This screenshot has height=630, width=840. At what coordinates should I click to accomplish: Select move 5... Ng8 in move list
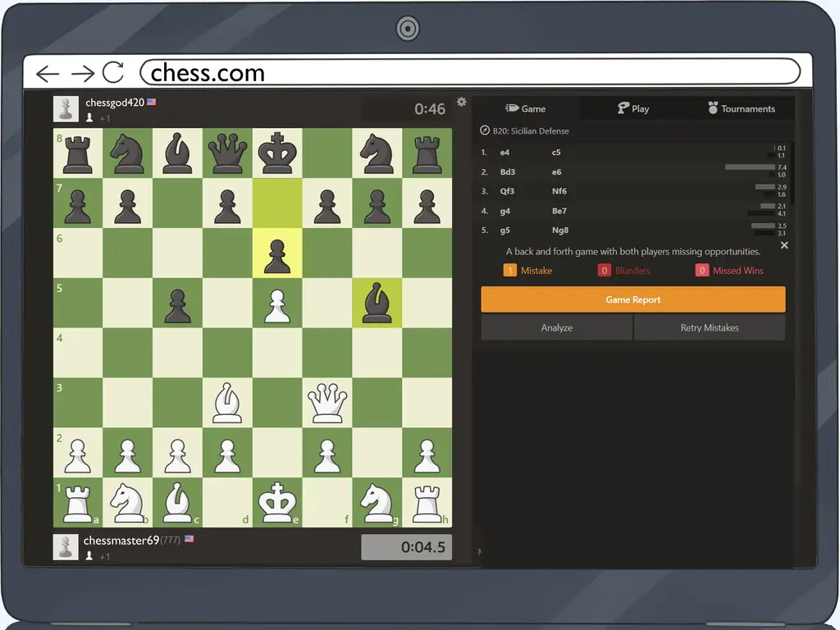click(559, 231)
